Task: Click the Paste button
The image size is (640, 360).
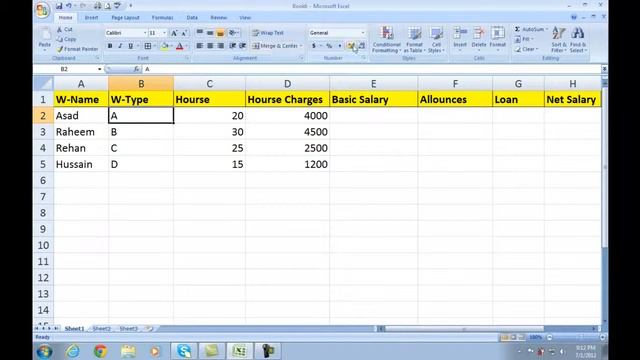Action: [44, 39]
